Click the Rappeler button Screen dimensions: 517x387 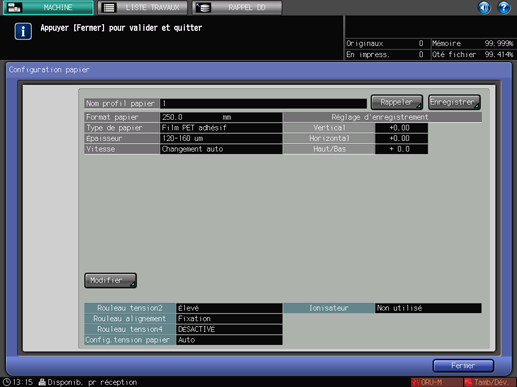(x=397, y=102)
